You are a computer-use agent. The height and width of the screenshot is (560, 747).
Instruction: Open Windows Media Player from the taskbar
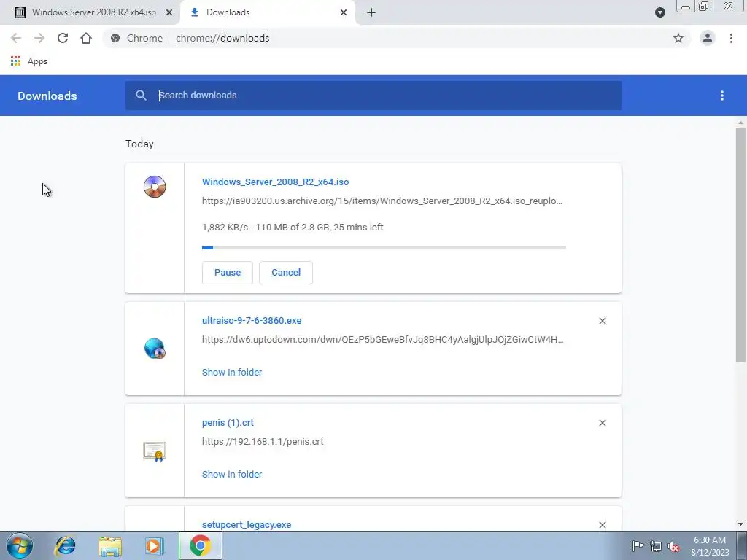[154, 545]
